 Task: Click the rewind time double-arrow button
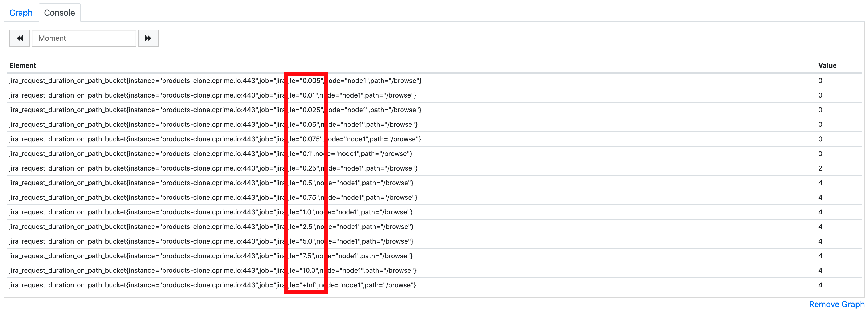pyautogui.click(x=20, y=38)
